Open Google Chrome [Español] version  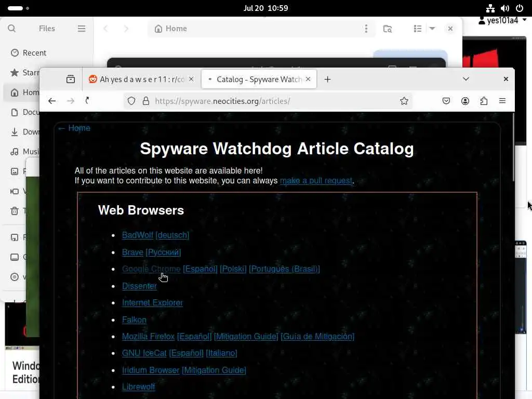200,269
